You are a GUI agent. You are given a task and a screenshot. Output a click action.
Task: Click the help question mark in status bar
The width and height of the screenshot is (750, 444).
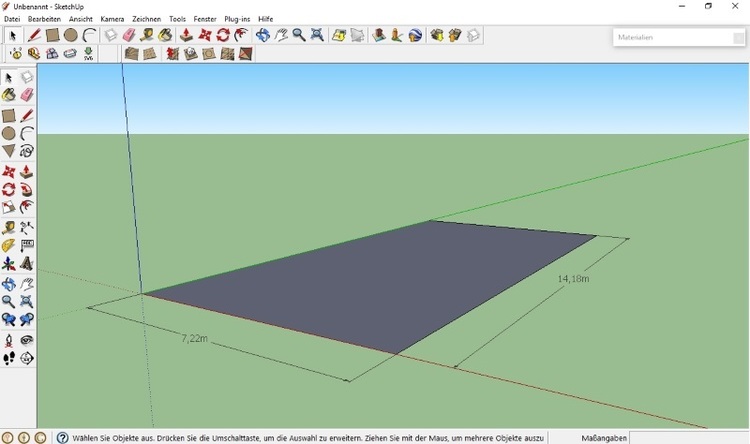(x=62, y=438)
